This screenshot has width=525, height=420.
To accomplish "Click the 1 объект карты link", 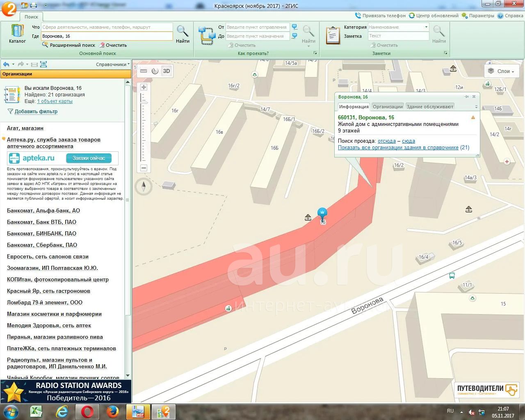I will click(x=55, y=101).
